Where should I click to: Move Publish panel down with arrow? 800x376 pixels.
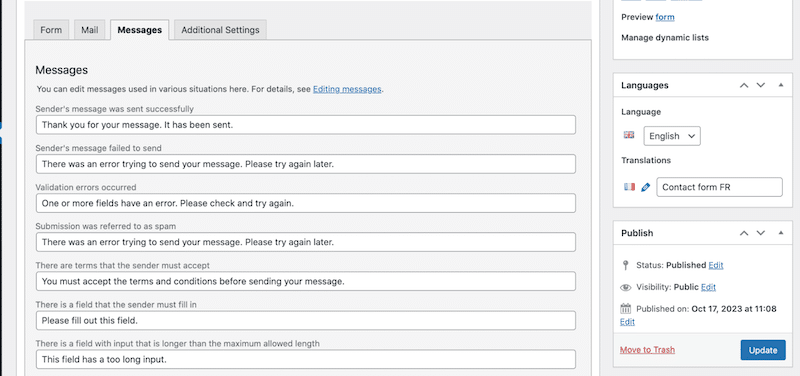(761, 233)
